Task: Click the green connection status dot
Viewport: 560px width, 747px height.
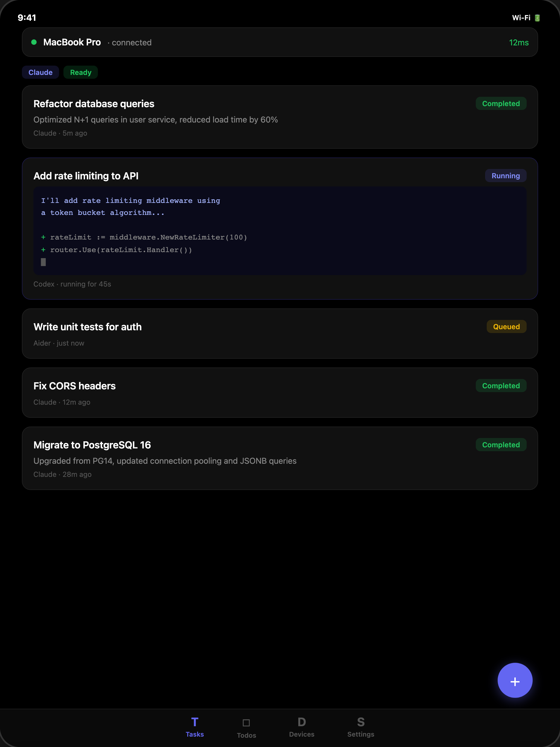Action: [34, 42]
